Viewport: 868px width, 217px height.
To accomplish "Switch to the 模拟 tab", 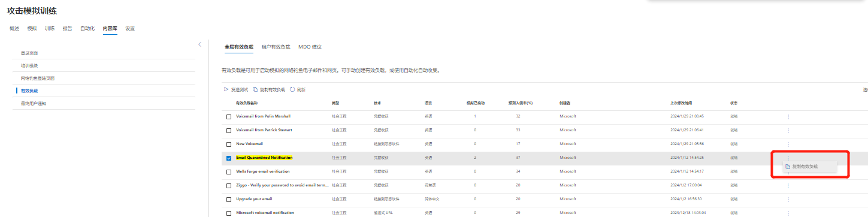I will [32, 28].
